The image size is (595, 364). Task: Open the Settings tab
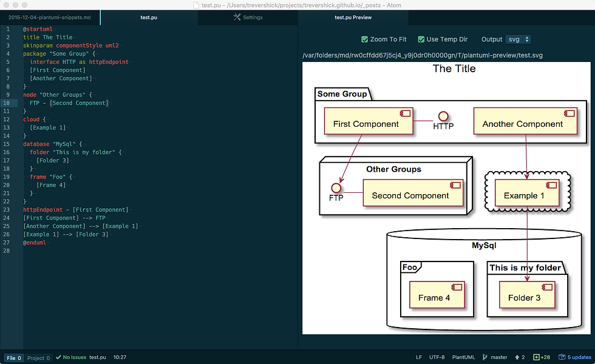[248, 18]
